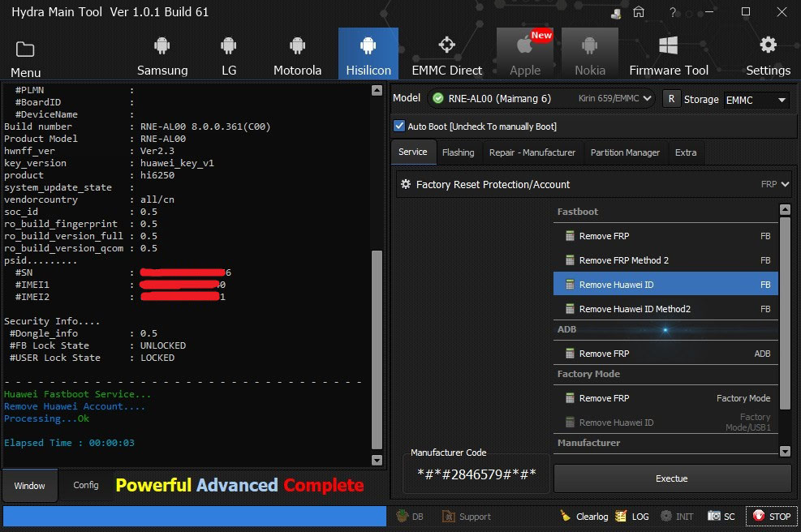801x532 pixels.
Task: Open the Firmware Tool module
Action: [x=669, y=46]
